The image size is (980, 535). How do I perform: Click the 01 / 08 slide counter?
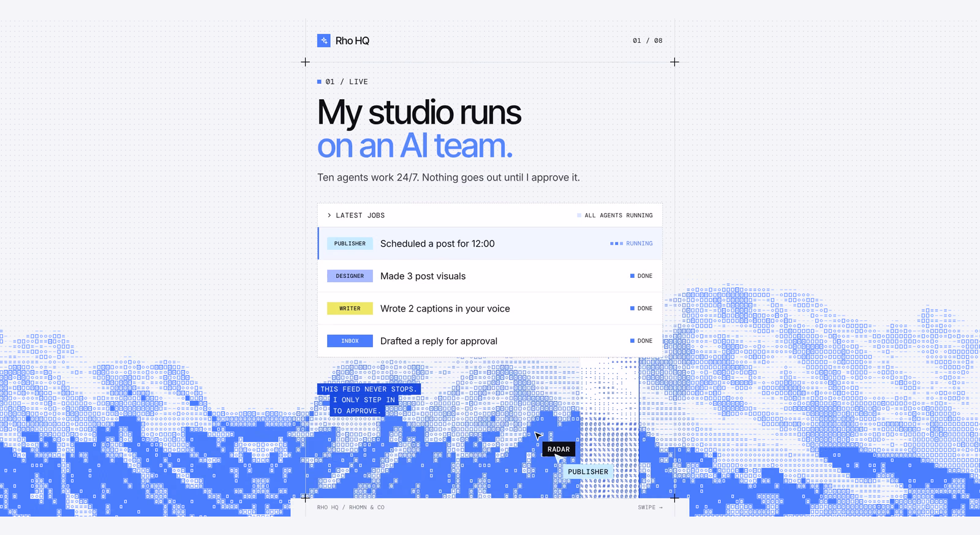pos(647,41)
